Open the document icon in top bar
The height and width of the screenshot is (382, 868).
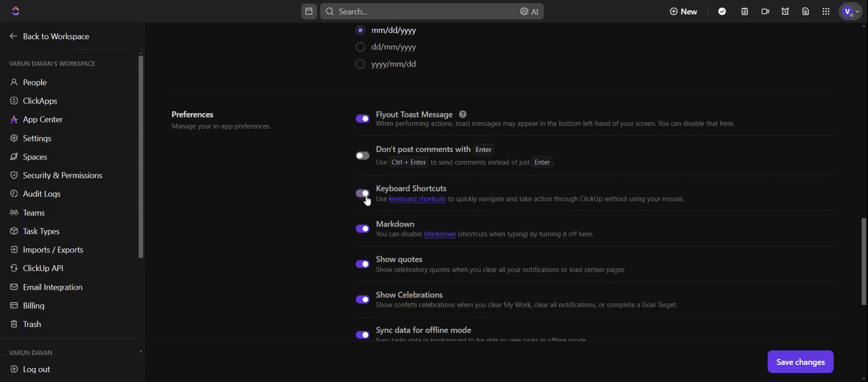coord(806,11)
